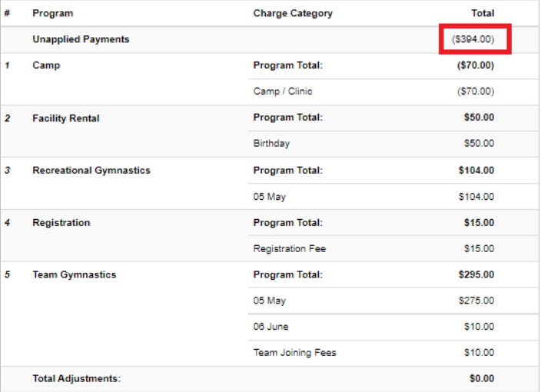Select the Facility Rental program name
The width and height of the screenshot is (541, 392).
[66, 118]
